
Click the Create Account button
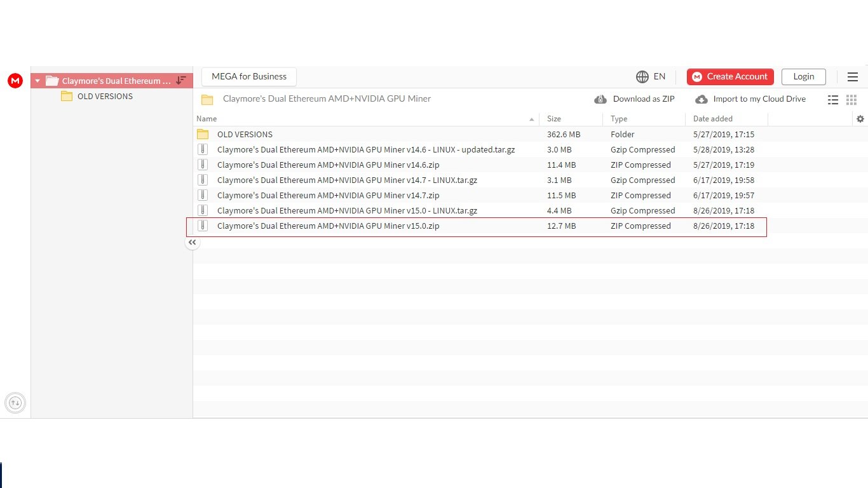730,76
